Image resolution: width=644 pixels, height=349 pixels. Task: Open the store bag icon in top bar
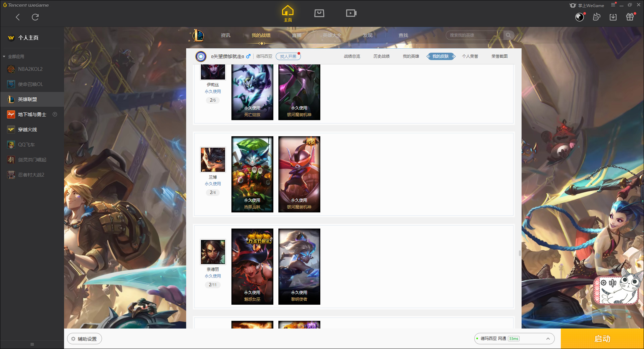[x=319, y=13]
